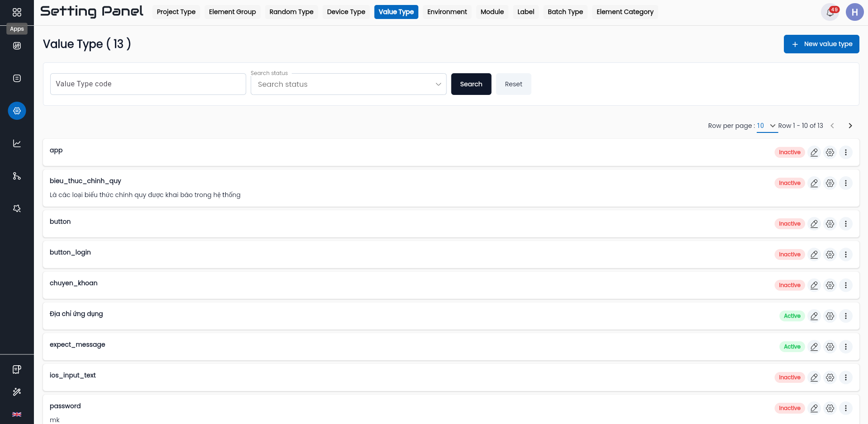This screenshot has height=424, width=868.
Task: Open the rows per page dropdown
Action: point(767,126)
